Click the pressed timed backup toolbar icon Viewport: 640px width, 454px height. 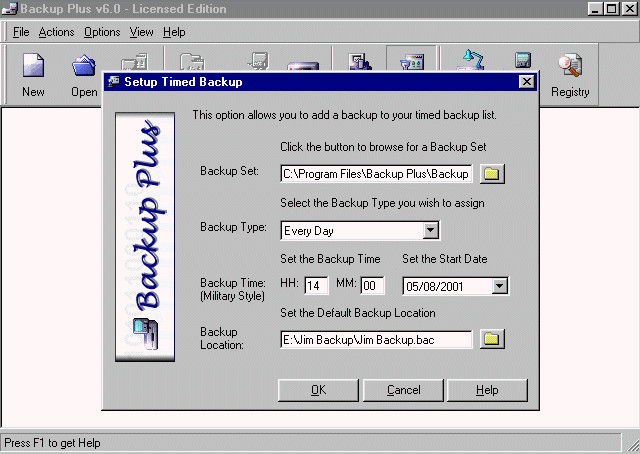coord(412,61)
